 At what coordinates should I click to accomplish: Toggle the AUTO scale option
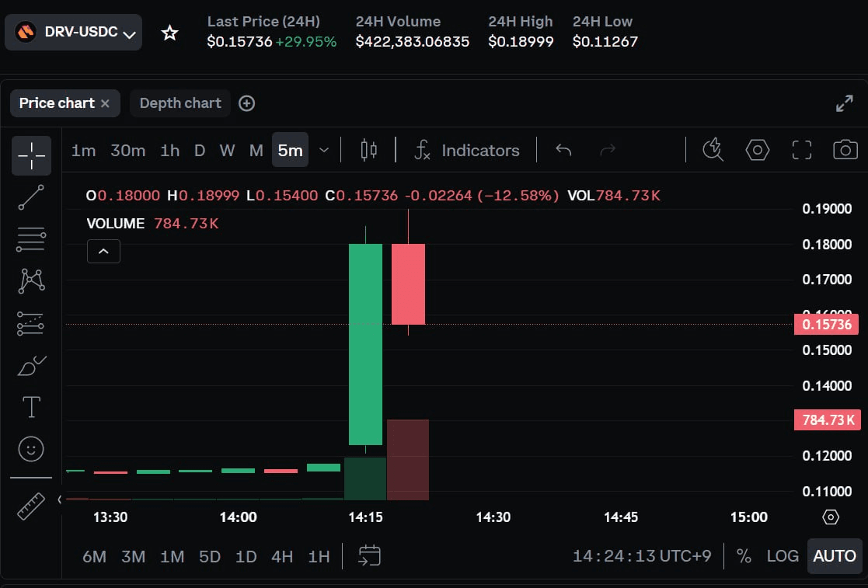coord(835,555)
